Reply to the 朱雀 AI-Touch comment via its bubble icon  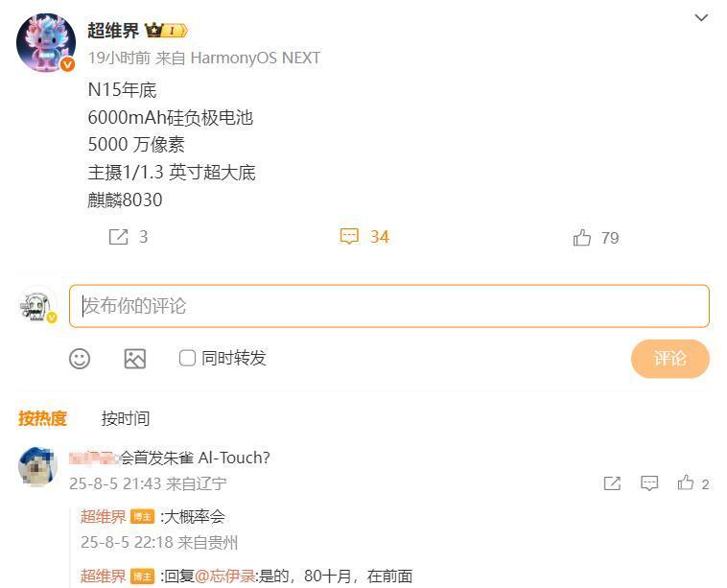click(x=649, y=483)
